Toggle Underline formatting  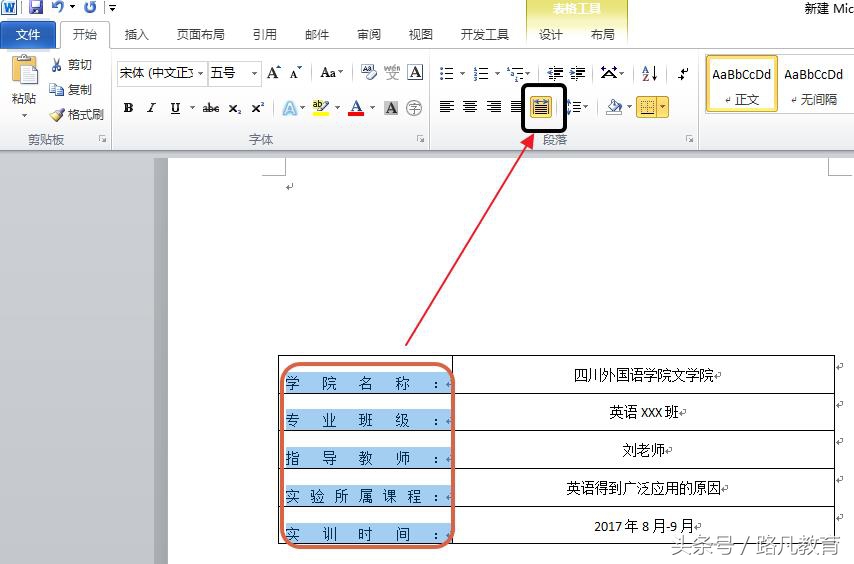click(175, 108)
